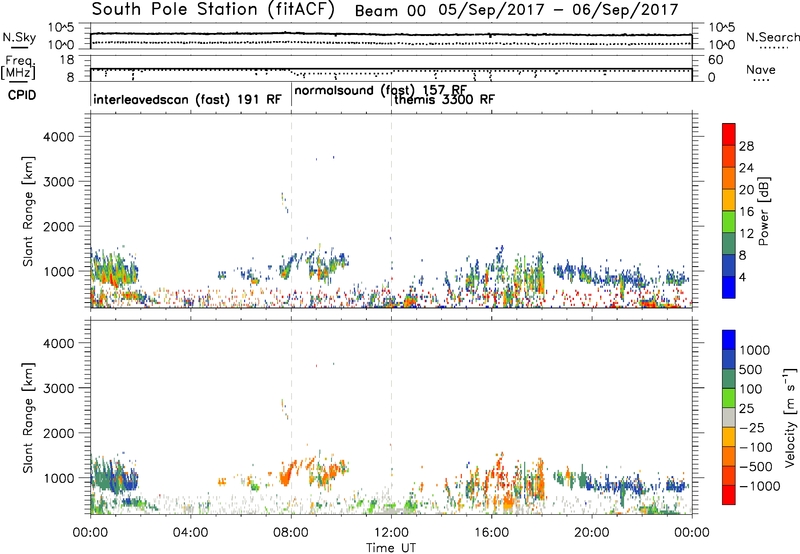The width and height of the screenshot is (800, 554).
Task: Click the '3000' tick on the Velocity panel axis
Action: pyautogui.click(x=59, y=388)
